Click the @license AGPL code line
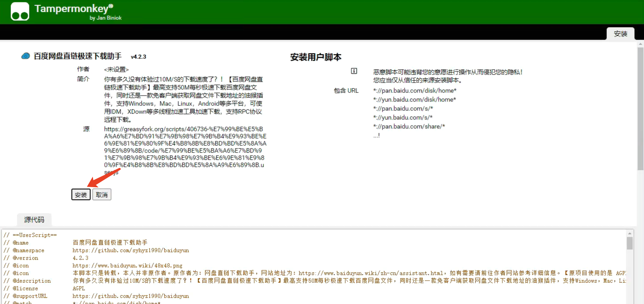 coord(44,288)
